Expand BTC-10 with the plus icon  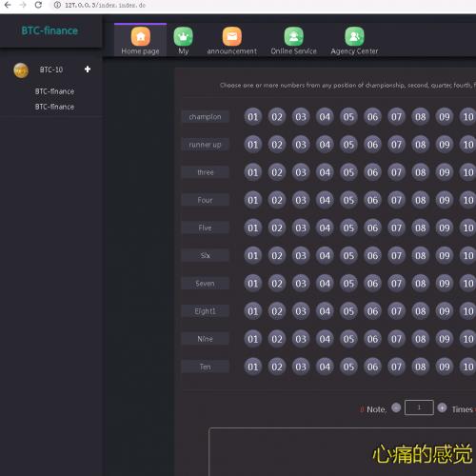tap(88, 69)
